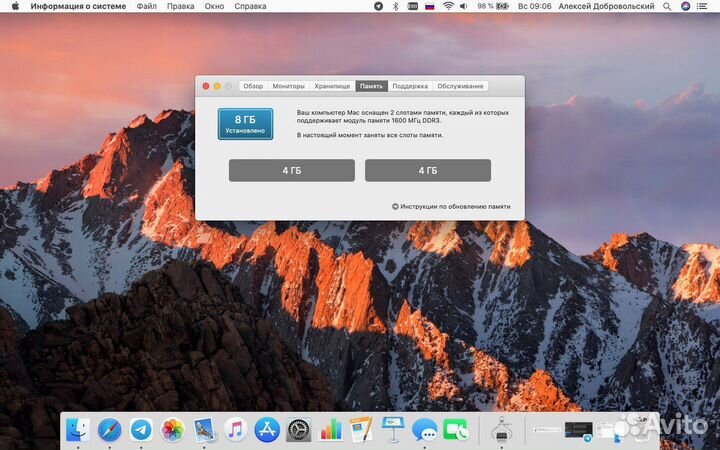Switch to the Мониторы tab
The width and height of the screenshot is (720, 450).
tap(288, 86)
